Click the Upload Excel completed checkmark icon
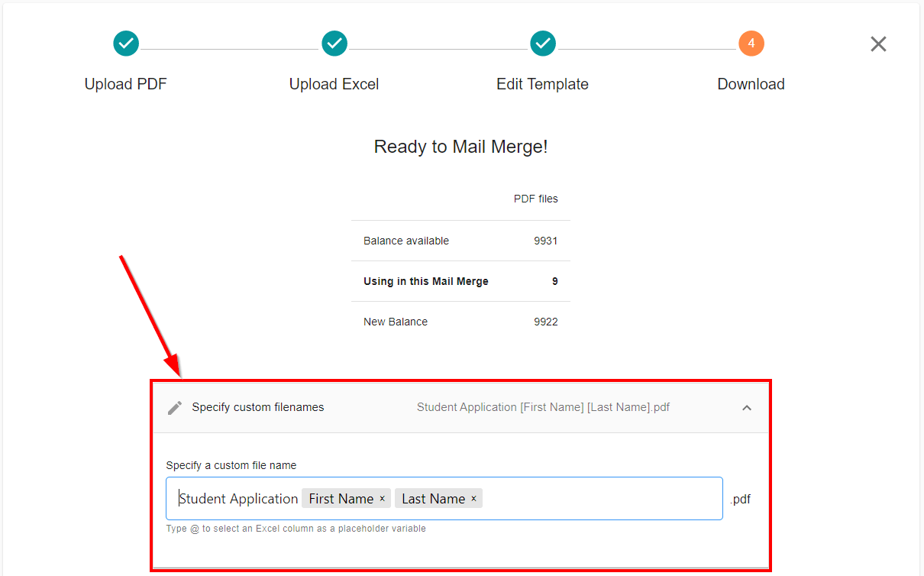 coord(334,44)
